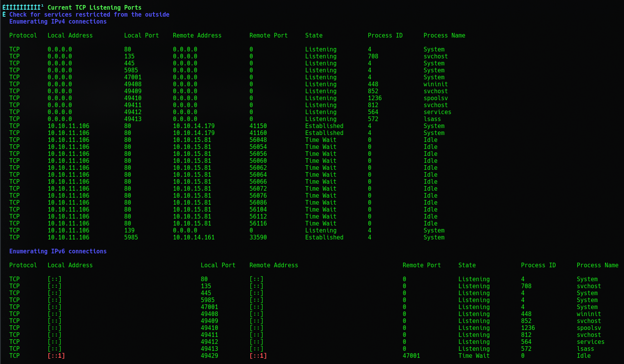
Task: Click 'spoolsv' process name in IPv6 table
Action: click(589, 328)
